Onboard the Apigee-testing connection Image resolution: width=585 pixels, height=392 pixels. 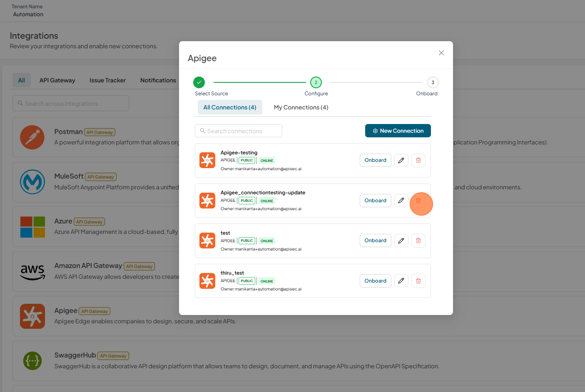tap(376, 160)
